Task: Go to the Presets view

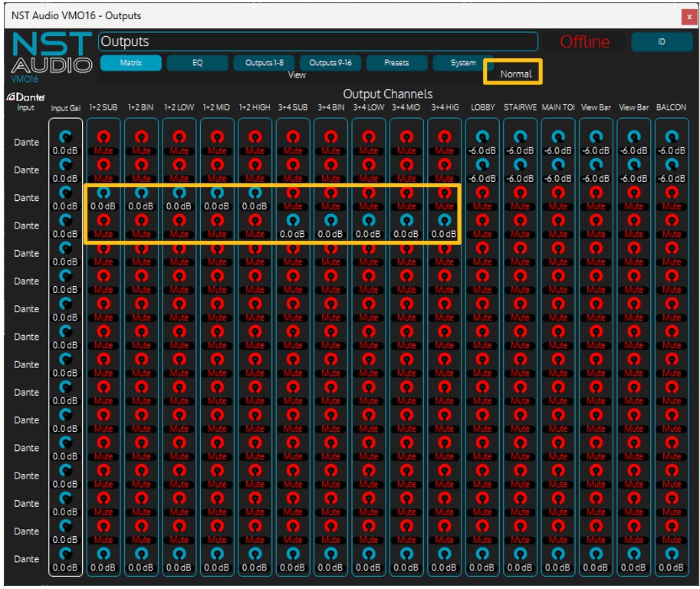Action: pyautogui.click(x=396, y=63)
